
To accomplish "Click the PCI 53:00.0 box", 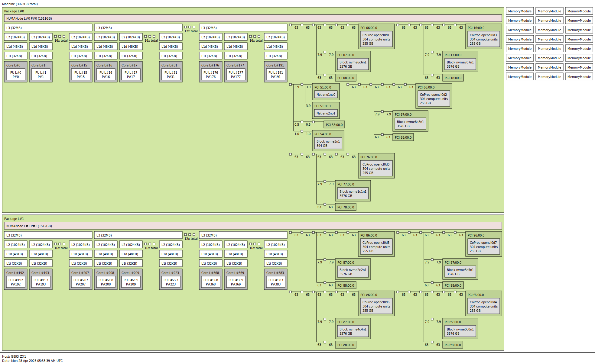I will tap(334, 125).
